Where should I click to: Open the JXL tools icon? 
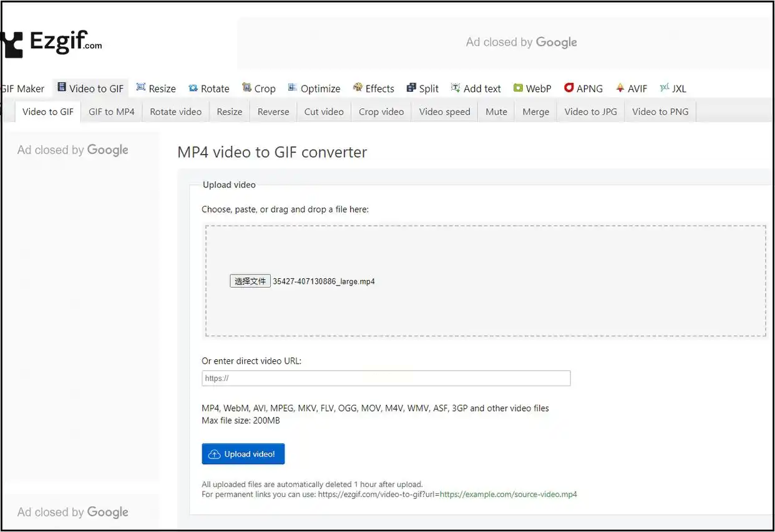click(x=665, y=88)
